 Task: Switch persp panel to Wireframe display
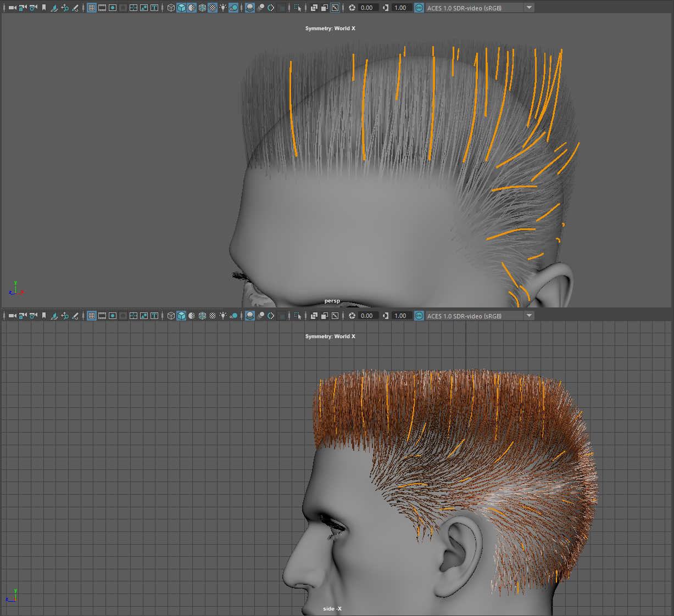pyautogui.click(x=171, y=8)
